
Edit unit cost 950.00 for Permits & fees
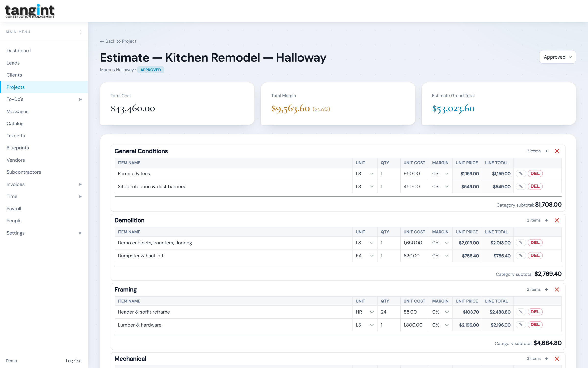click(414, 173)
